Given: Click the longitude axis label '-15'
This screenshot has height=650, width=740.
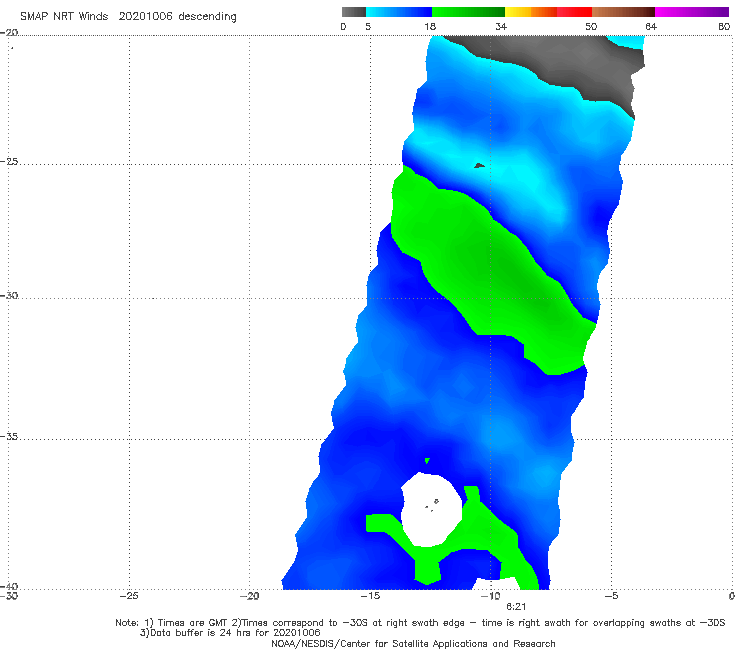Looking at the screenshot, I should (370, 596).
